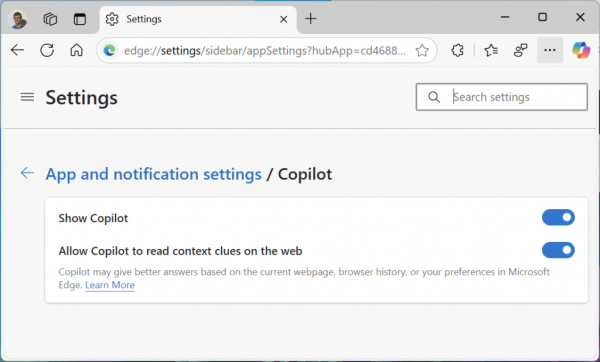Minimize the Edge window

tap(505, 17)
